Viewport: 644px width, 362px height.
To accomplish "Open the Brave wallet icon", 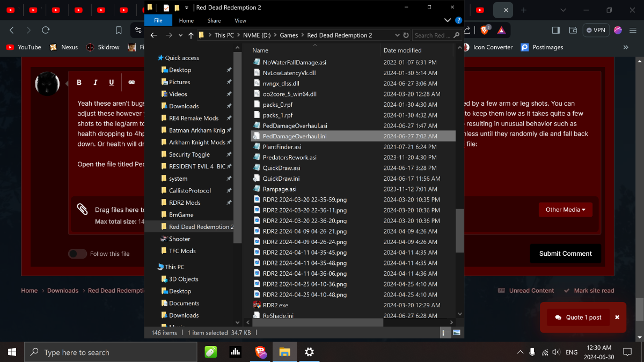I will [573, 30].
